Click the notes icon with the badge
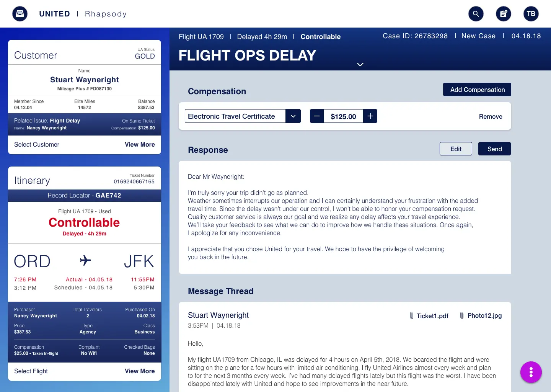The height and width of the screenshot is (392, 551). 504,14
